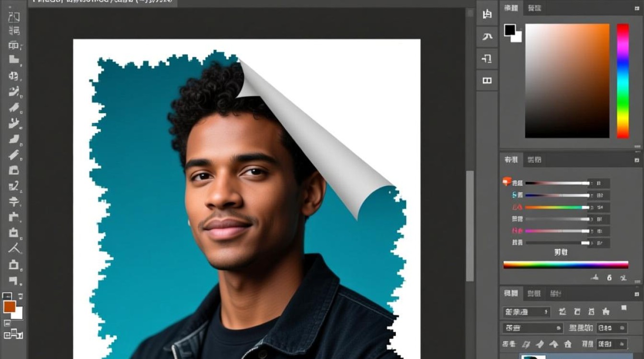Click the bottom icon in the left toolbar
Viewport: 644px width, 359px height.
pos(14,334)
